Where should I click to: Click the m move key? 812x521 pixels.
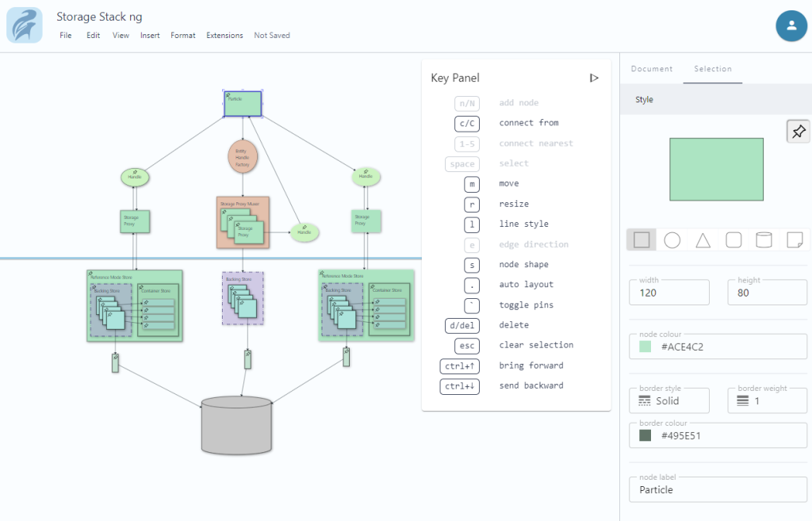point(472,184)
